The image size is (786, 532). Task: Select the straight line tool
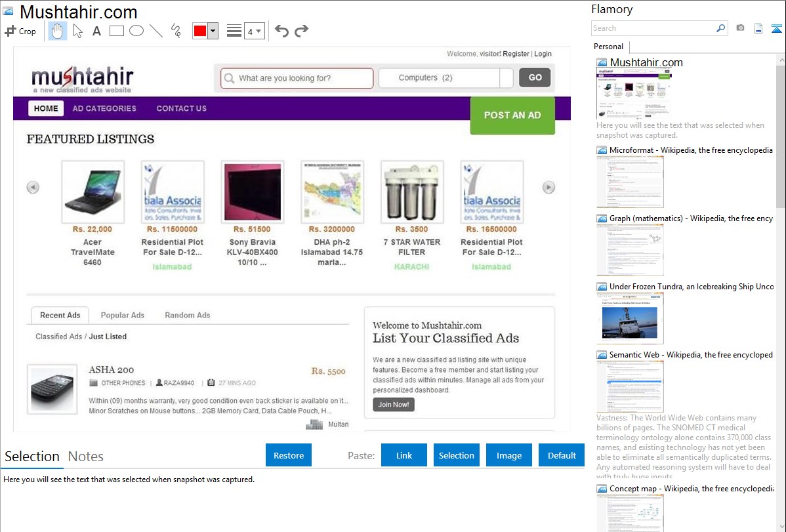click(x=156, y=31)
